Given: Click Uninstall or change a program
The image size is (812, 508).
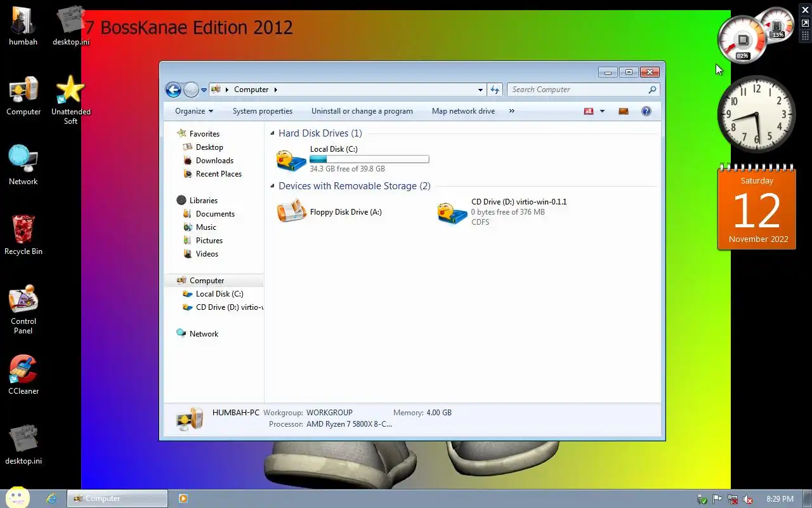Looking at the screenshot, I should (x=362, y=111).
